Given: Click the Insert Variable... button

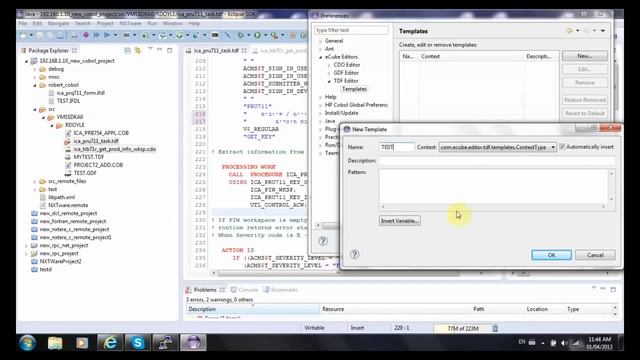Looking at the screenshot, I should click(x=399, y=221).
